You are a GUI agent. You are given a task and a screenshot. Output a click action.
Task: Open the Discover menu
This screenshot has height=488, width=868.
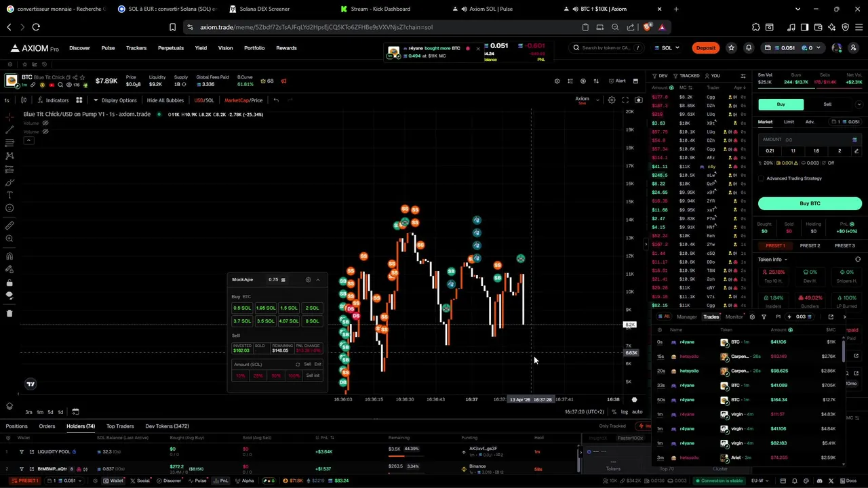79,48
